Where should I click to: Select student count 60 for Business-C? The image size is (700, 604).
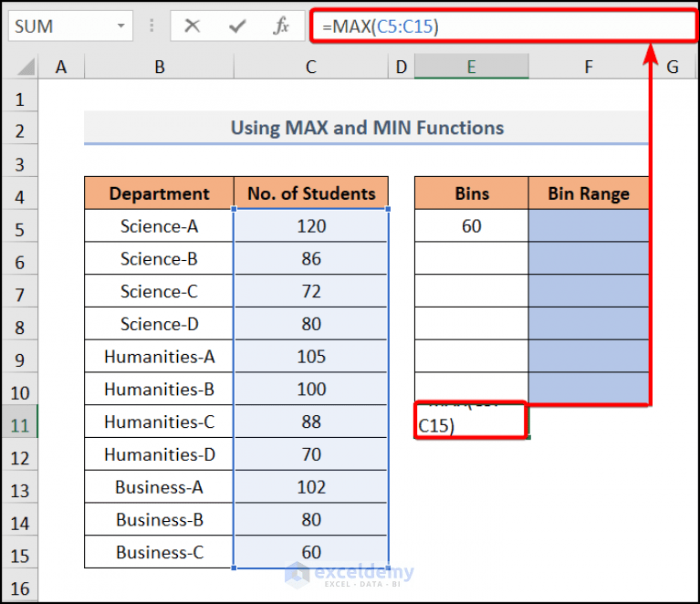point(311,552)
